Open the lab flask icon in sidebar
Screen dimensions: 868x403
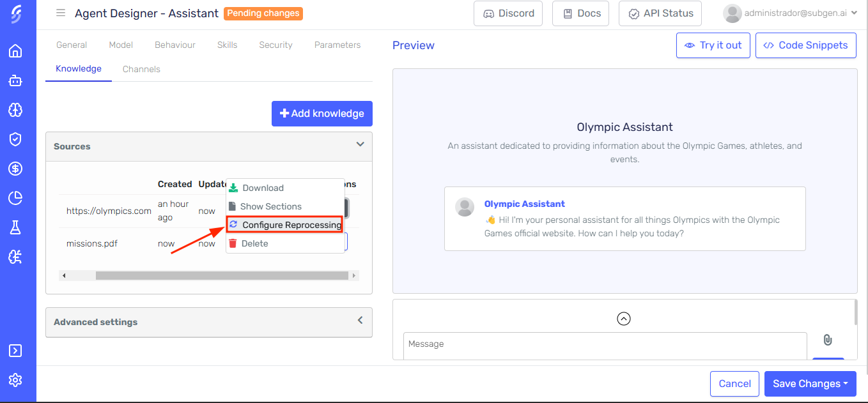(x=15, y=227)
